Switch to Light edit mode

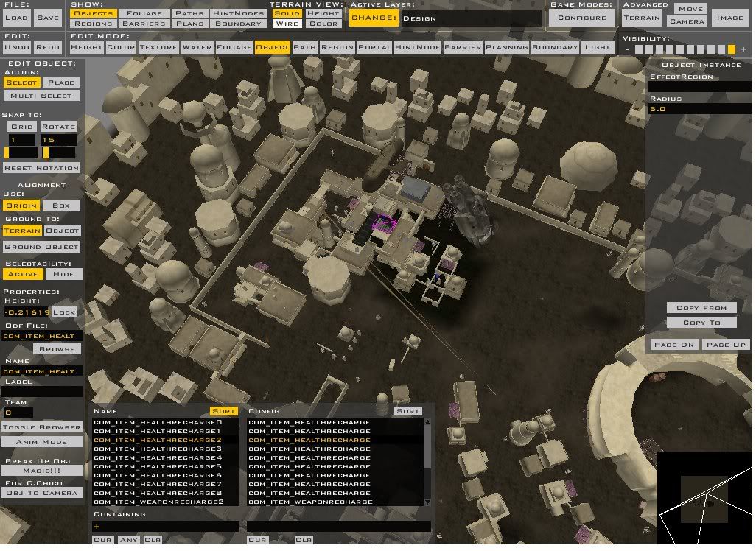pos(598,46)
